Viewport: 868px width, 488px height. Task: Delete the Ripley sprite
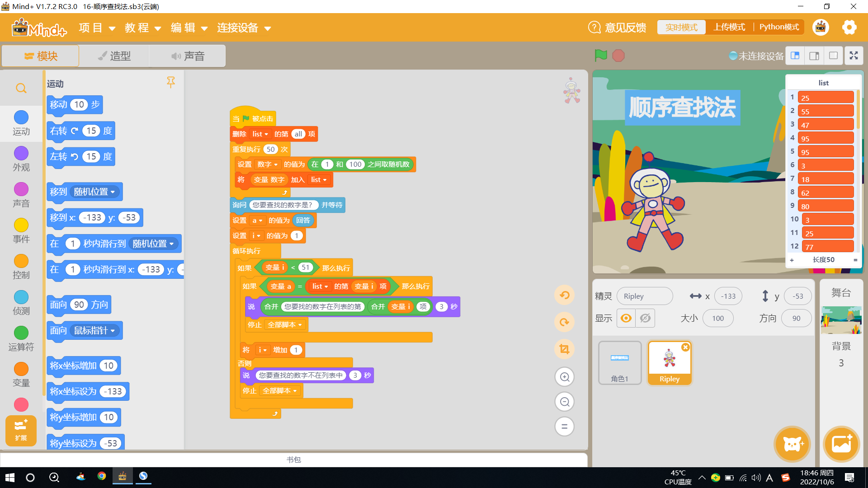[x=685, y=347]
